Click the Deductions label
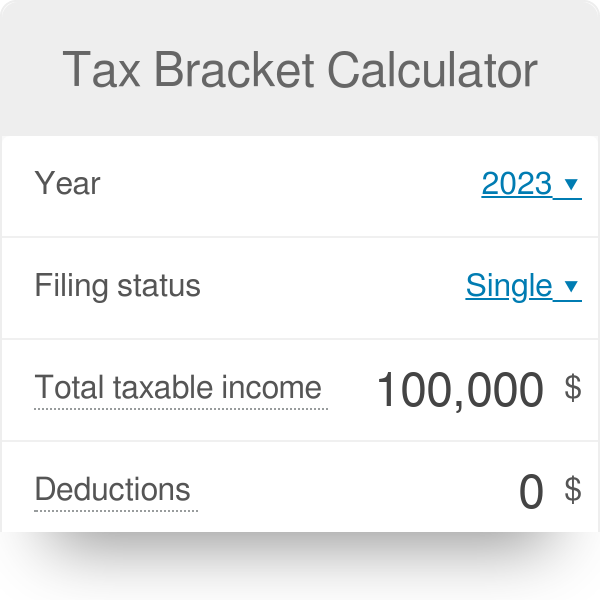The width and height of the screenshot is (600, 600). [112, 490]
